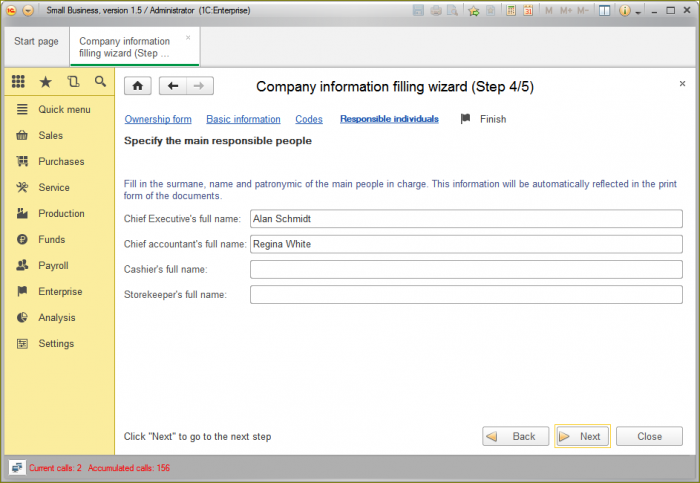The width and height of the screenshot is (700, 483).
Task: Add page to favorites star icon
Action: click(474, 11)
